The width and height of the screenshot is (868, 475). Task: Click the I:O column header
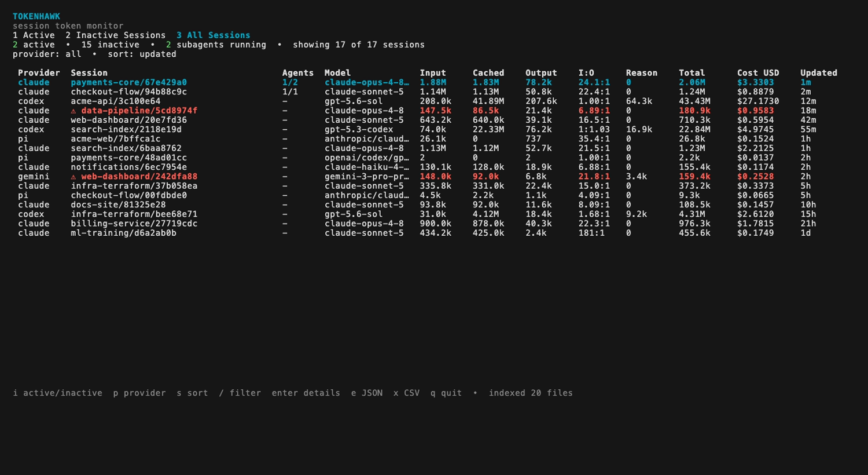586,73
